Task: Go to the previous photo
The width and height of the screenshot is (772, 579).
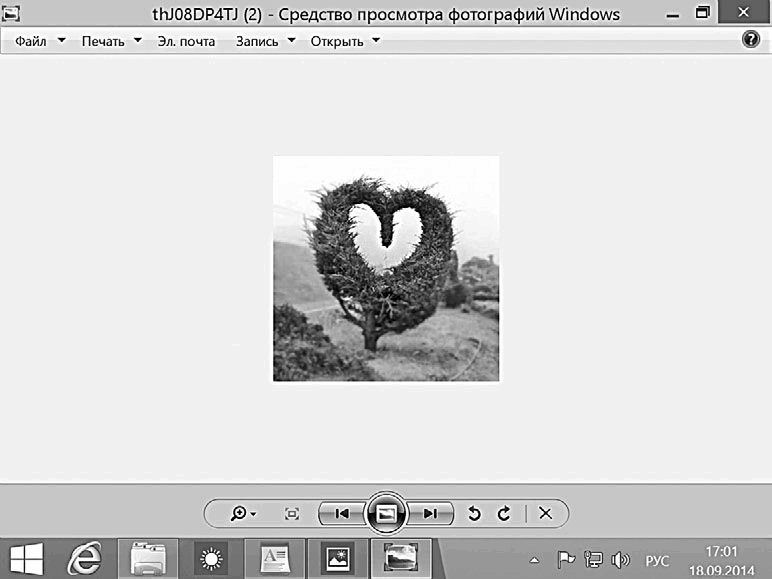Action: click(x=341, y=513)
